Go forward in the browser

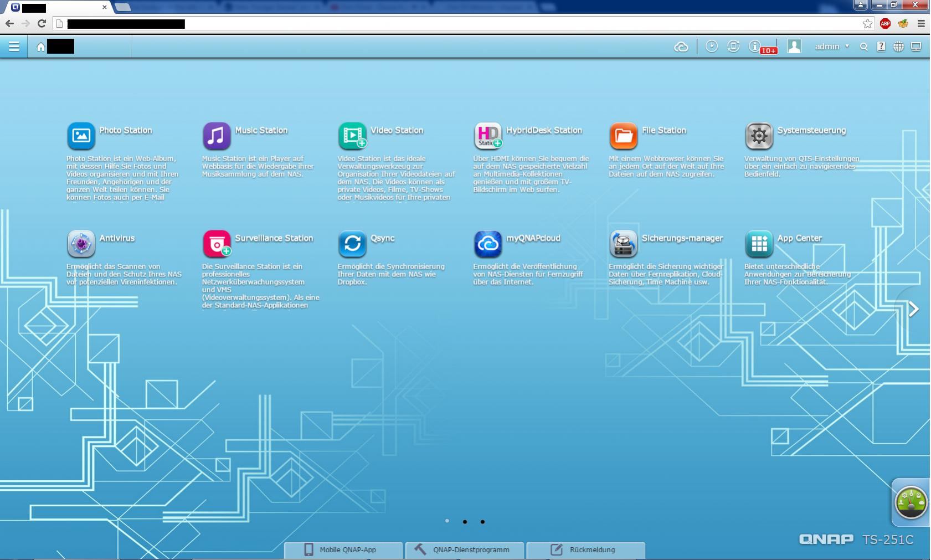[x=25, y=23]
